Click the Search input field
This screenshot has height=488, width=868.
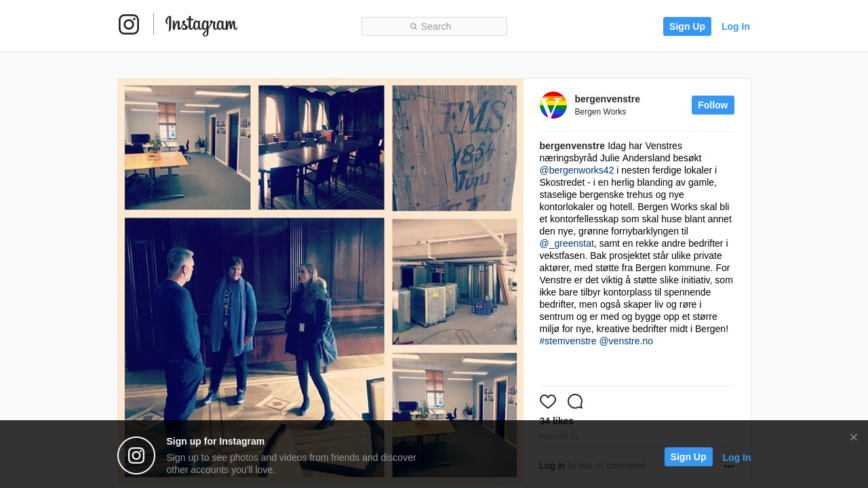[434, 26]
